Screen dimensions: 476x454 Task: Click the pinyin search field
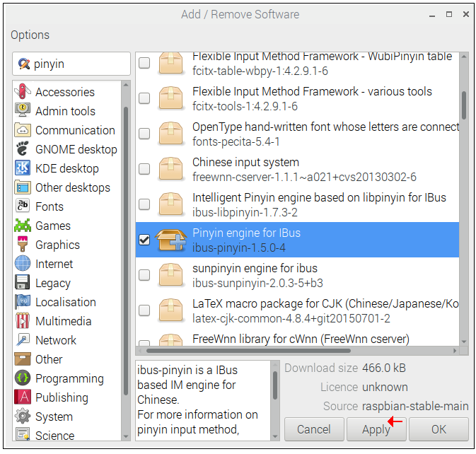click(71, 64)
